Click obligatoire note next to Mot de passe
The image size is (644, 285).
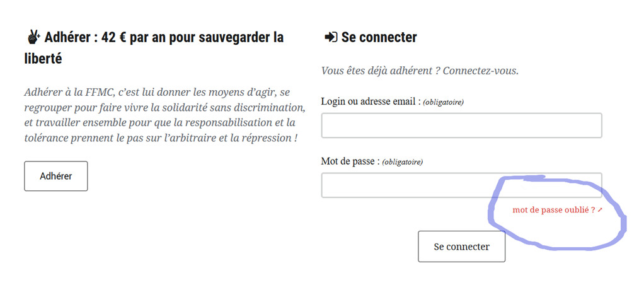click(x=403, y=162)
